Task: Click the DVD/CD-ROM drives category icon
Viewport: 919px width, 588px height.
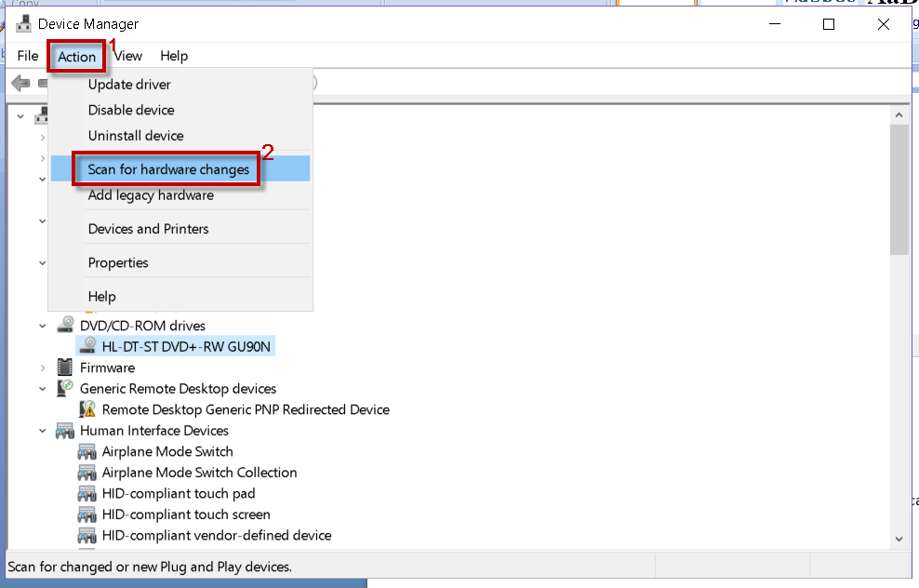Action: pyautogui.click(x=65, y=326)
